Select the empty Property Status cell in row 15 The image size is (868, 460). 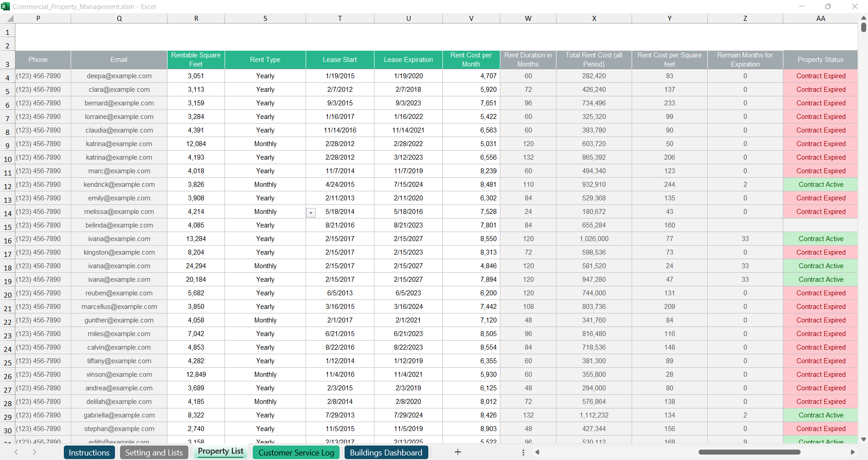(x=820, y=225)
